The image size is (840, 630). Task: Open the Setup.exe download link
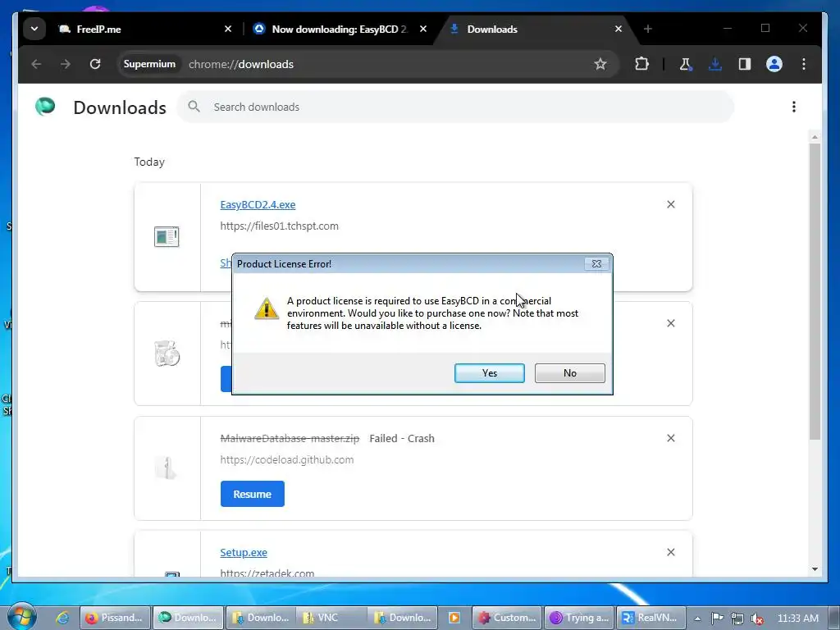[244, 552]
